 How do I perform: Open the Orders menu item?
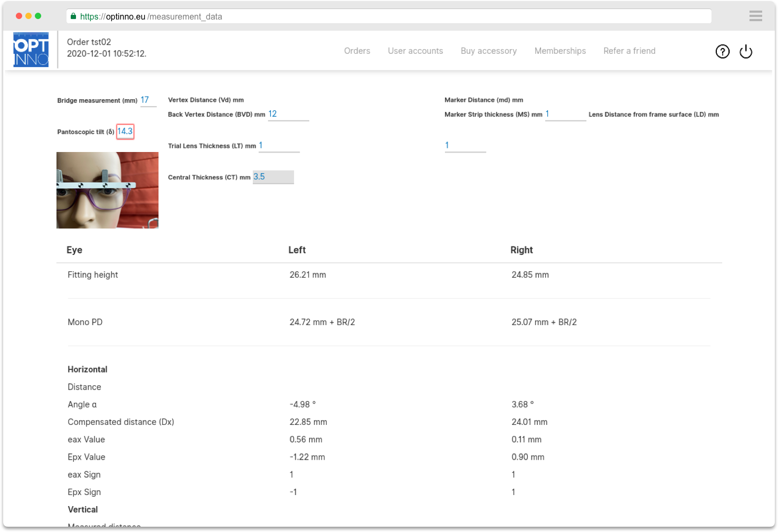pos(357,51)
